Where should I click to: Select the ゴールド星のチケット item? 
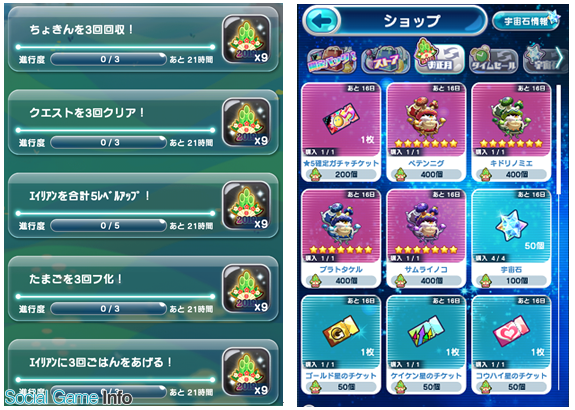point(341,345)
